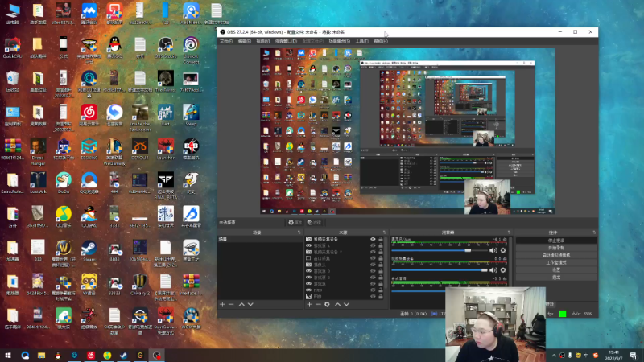Toggle visibility of the 游戏源 4 source
The height and width of the screenshot is (362, 644).
[373, 245]
